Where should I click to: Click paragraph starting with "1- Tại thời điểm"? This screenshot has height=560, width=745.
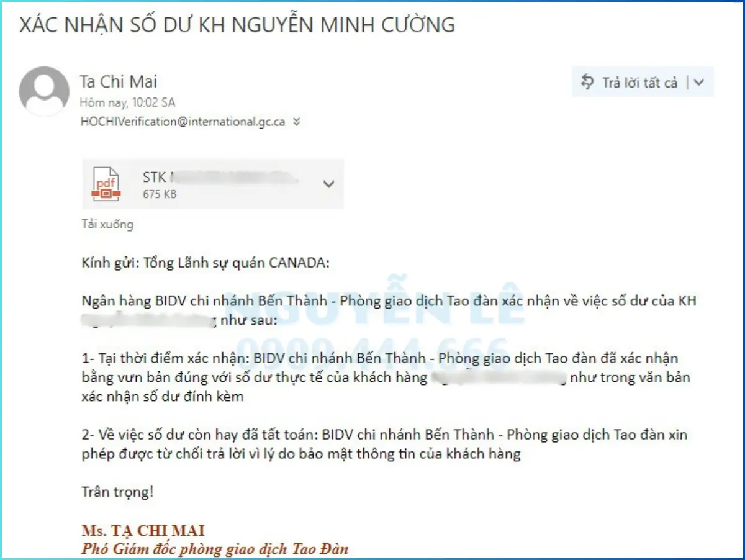tap(386, 377)
